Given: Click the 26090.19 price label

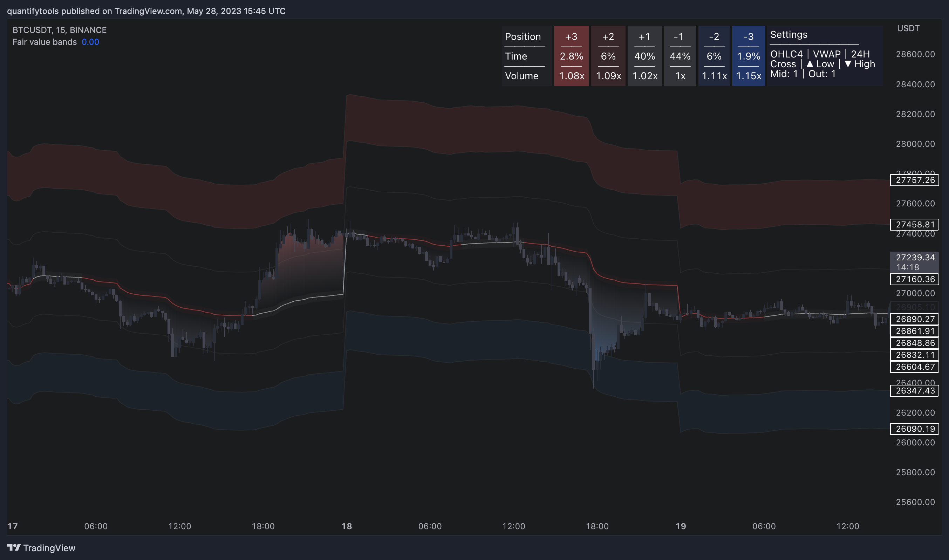Looking at the screenshot, I should pos(915,429).
